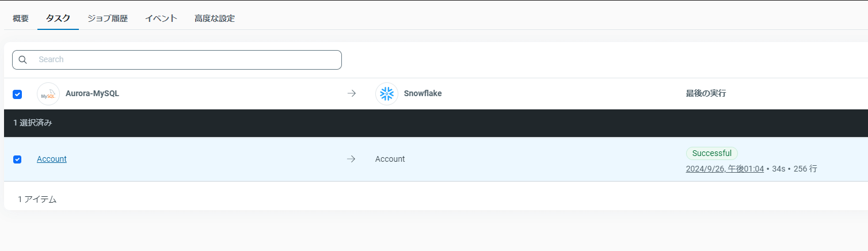Click the Account destination table name

click(x=390, y=159)
